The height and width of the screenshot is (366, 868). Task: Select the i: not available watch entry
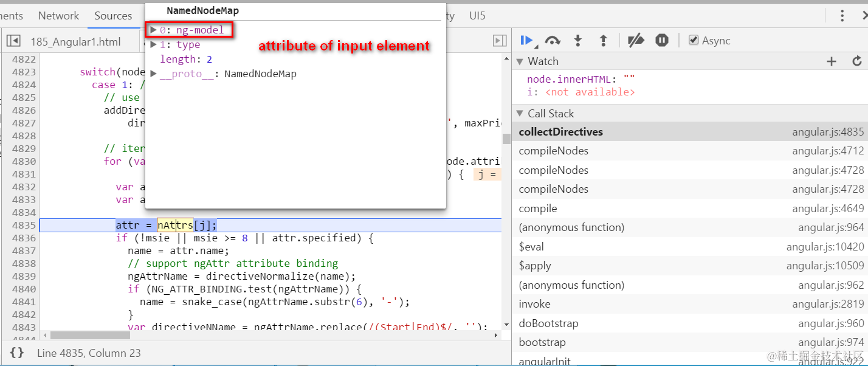coord(581,92)
